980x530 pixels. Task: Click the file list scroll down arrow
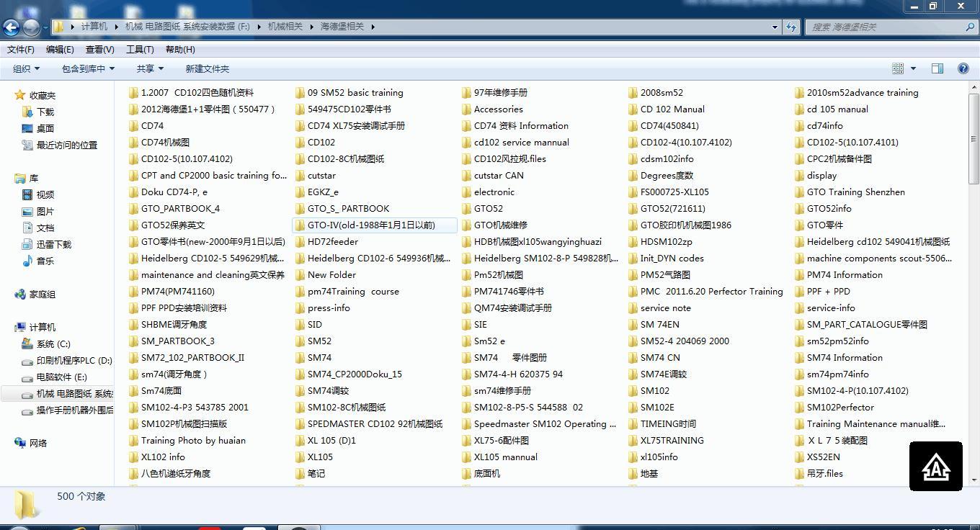click(974, 480)
